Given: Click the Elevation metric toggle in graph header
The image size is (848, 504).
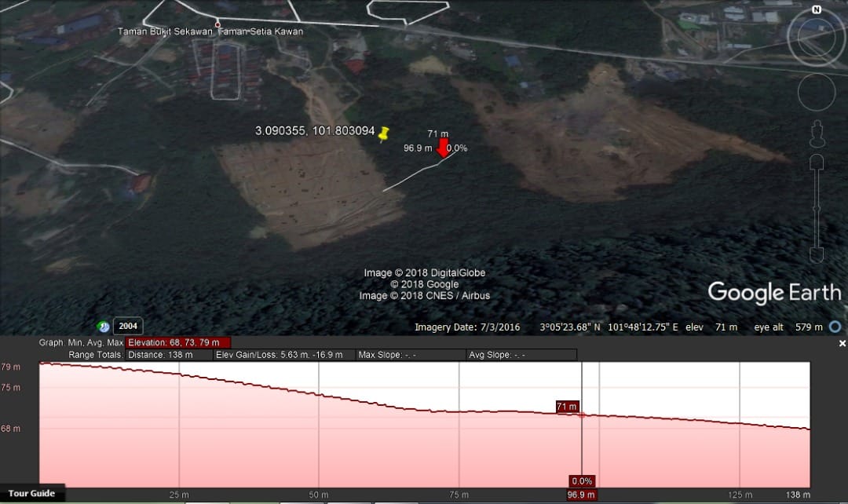Looking at the screenshot, I should coord(178,343).
